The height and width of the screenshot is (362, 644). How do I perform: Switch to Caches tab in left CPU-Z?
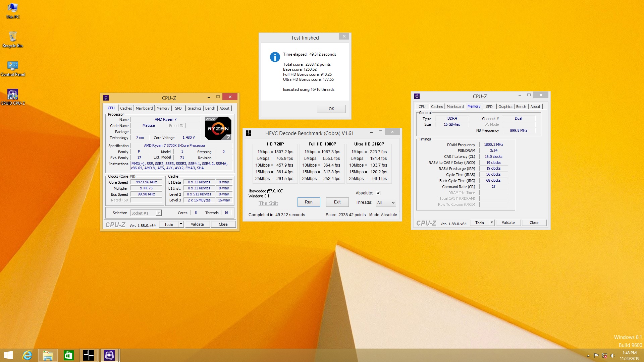[x=126, y=108]
